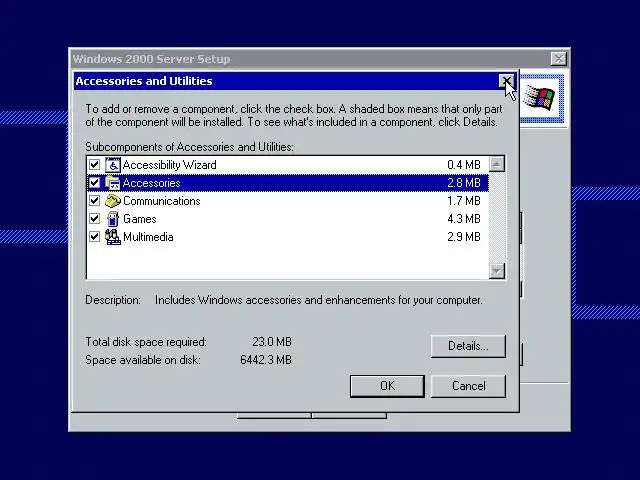Toggle the Multimedia checkbox
This screenshot has height=480, width=640.
pyautogui.click(x=94, y=237)
